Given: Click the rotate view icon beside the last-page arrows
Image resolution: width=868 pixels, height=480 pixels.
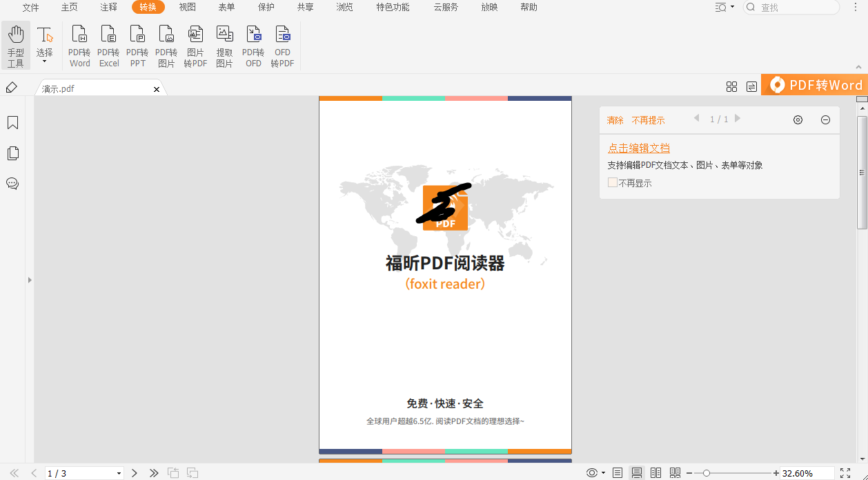Looking at the screenshot, I should [x=173, y=473].
